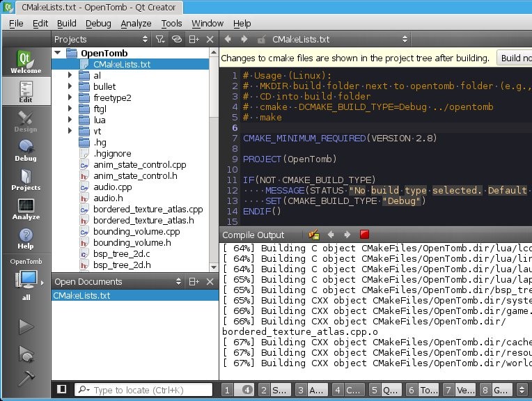Open the Debug menu
This screenshot has width=532, height=401.
coord(98,24)
